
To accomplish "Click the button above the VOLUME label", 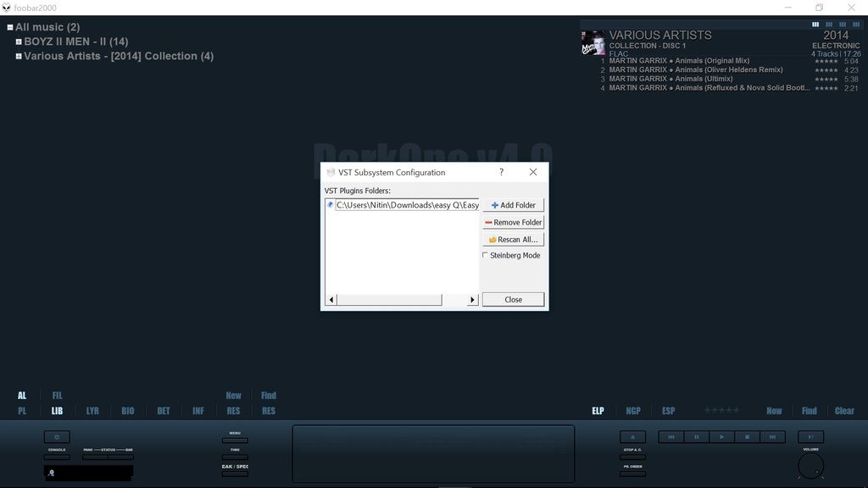I will [x=811, y=437].
